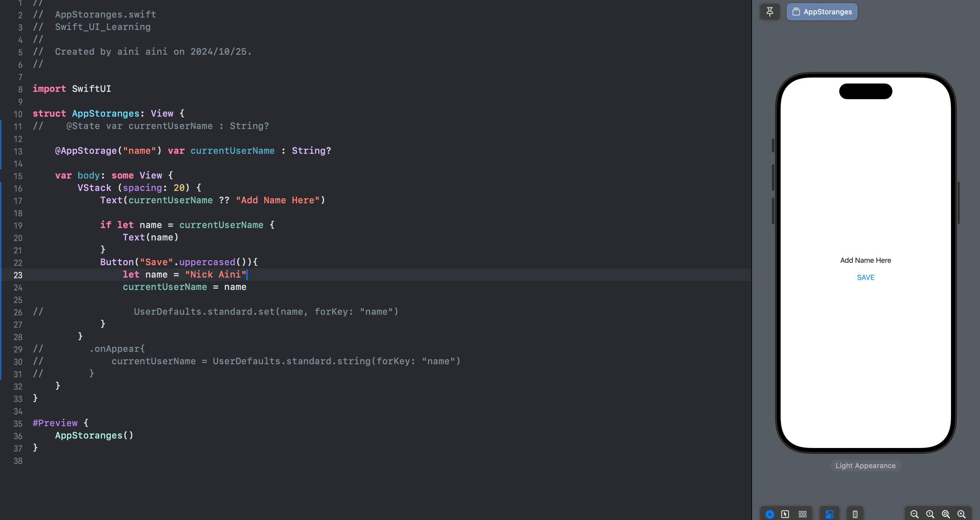Tap SAVE button in the phone preview
This screenshot has width=980, height=520.
point(866,277)
